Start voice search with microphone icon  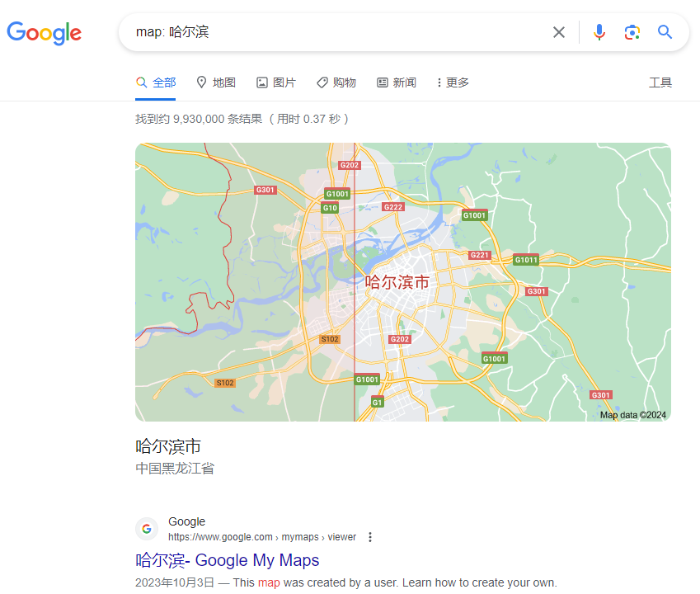coord(599,32)
